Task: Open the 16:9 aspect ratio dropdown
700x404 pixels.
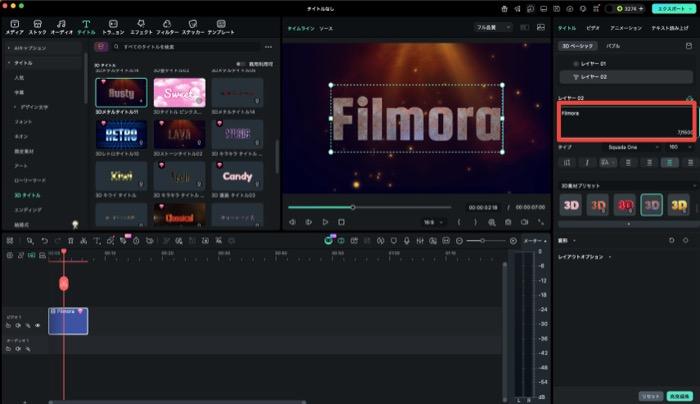Action: [433, 222]
